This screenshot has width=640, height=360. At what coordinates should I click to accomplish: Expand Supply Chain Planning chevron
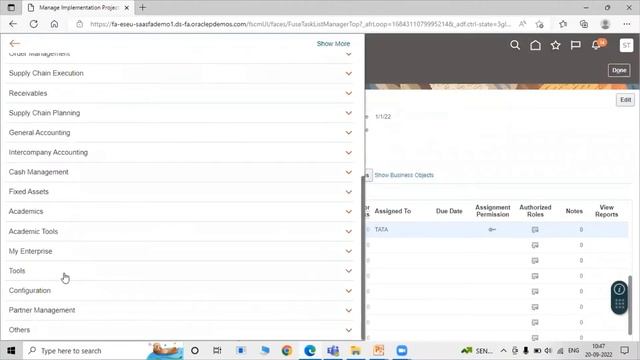(x=349, y=113)
